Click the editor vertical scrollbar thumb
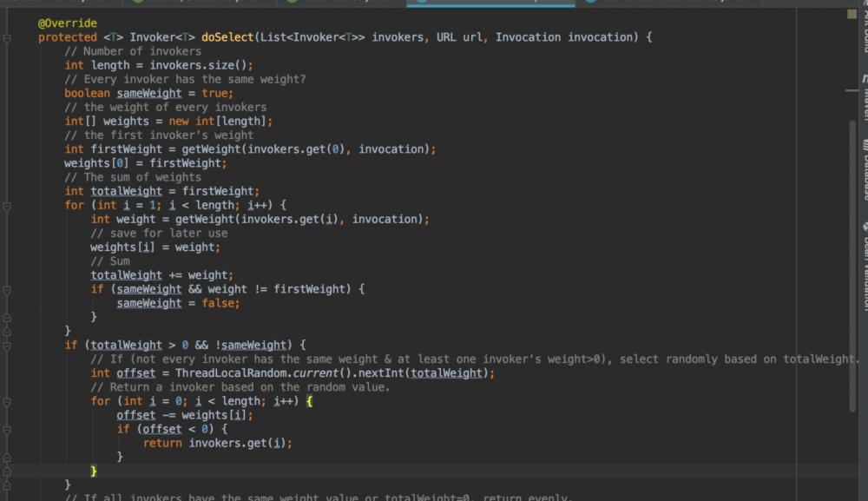 point(852,266)
